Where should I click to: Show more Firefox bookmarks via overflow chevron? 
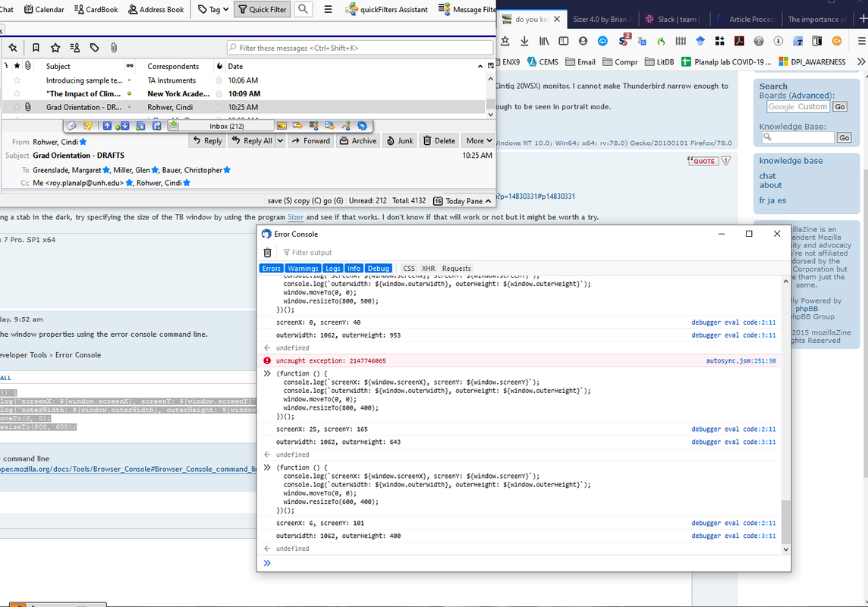[x=861, y=62]
